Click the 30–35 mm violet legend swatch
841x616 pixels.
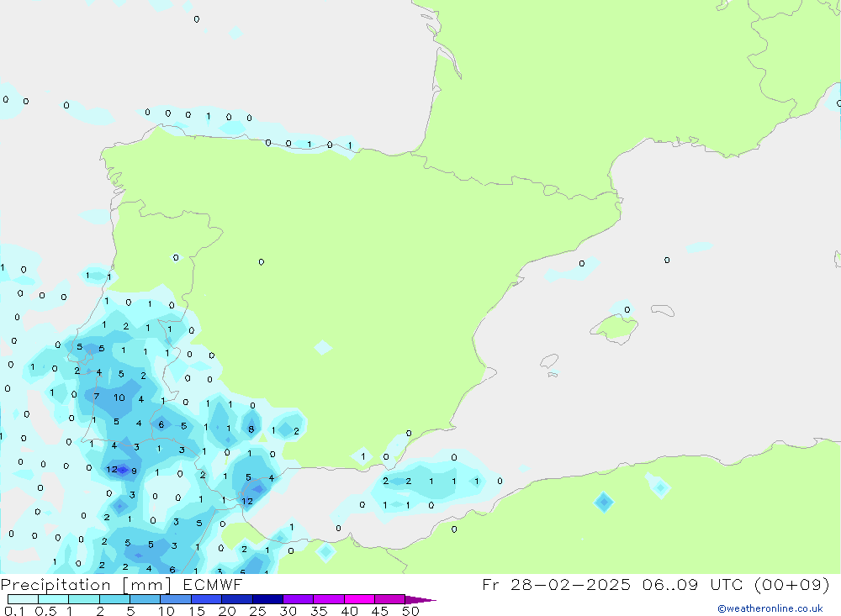[x=298, y=599]
